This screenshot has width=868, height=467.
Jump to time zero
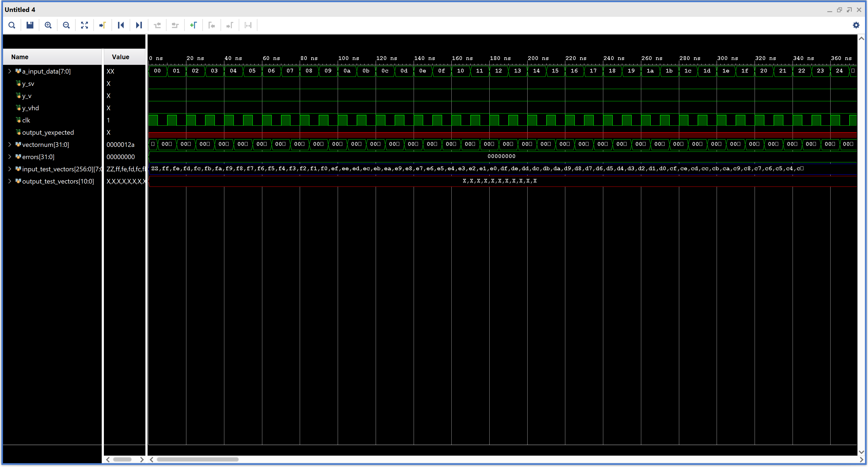121,25
